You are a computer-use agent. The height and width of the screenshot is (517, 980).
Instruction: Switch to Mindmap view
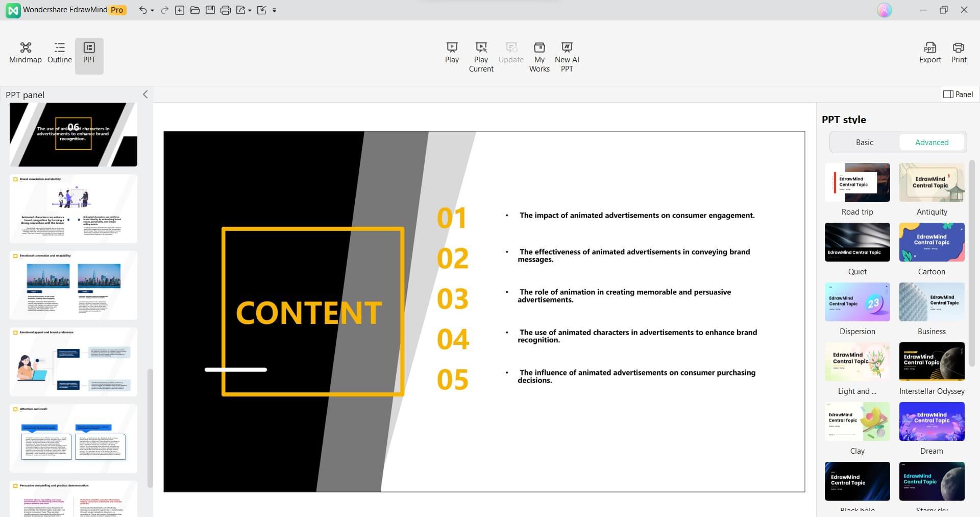tap(26, 54)
